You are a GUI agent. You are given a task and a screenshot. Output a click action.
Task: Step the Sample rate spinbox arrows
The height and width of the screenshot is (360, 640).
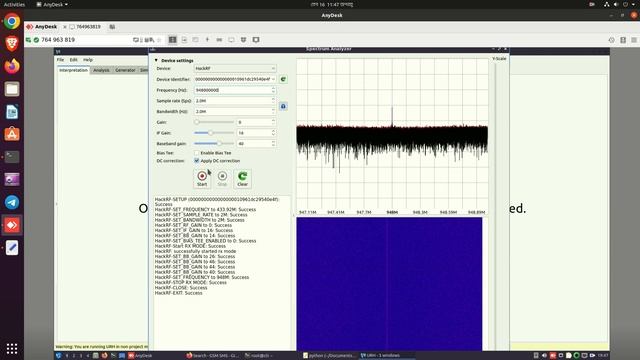[x=273, y=100]
